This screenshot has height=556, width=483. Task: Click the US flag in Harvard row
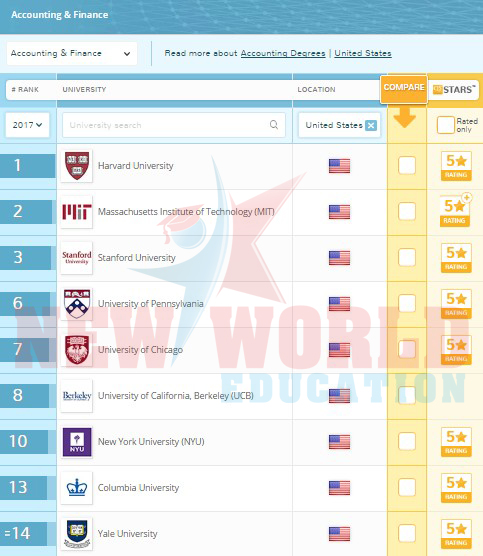339,166
